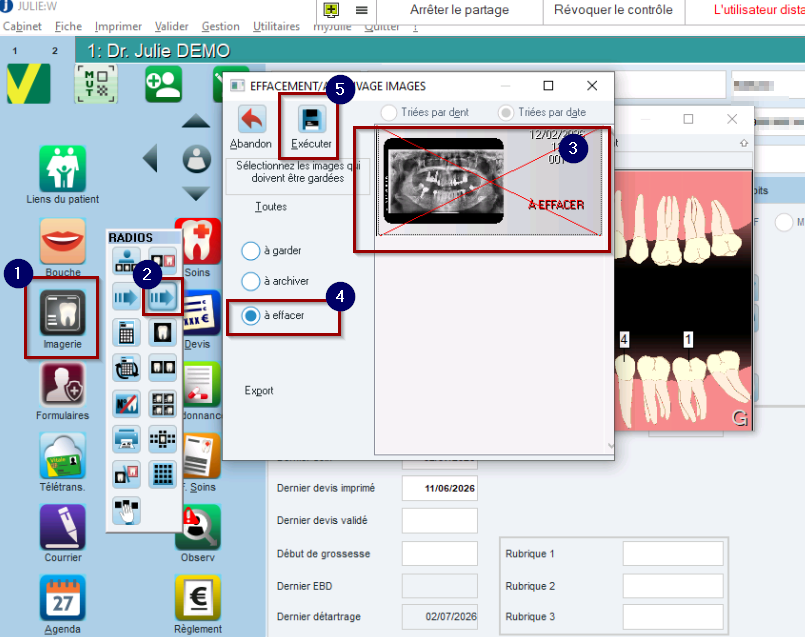
Task: Click the Exécuter button
Action: tap(311, 128)
